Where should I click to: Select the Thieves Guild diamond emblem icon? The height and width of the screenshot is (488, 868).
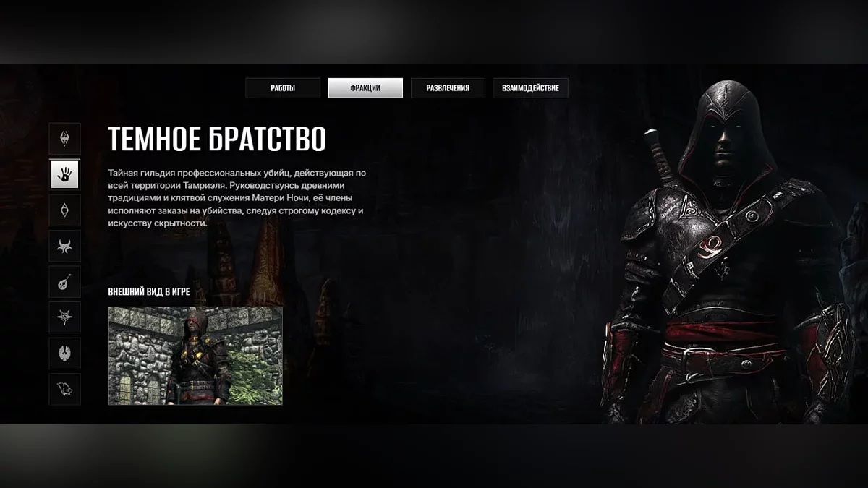click(x=64, y=210)
